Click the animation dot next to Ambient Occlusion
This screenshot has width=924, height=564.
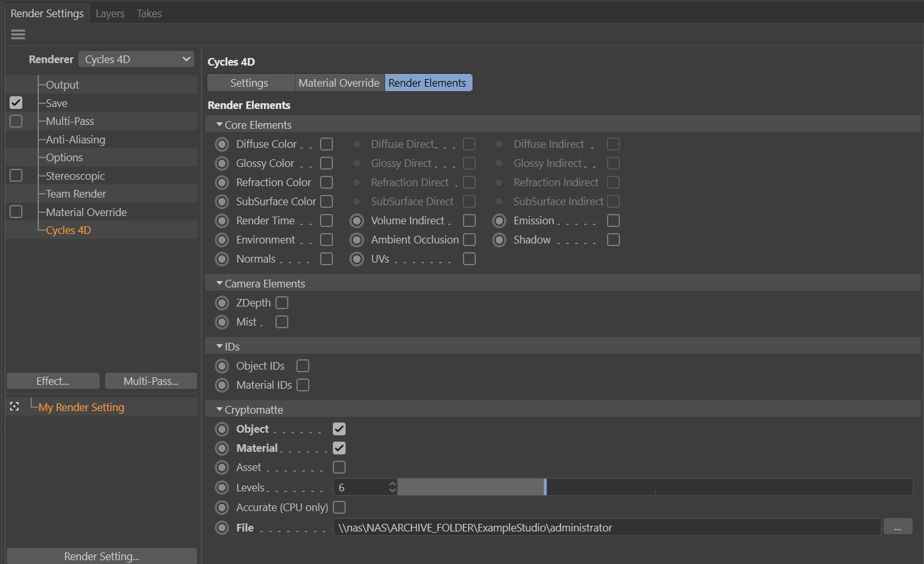357,240
